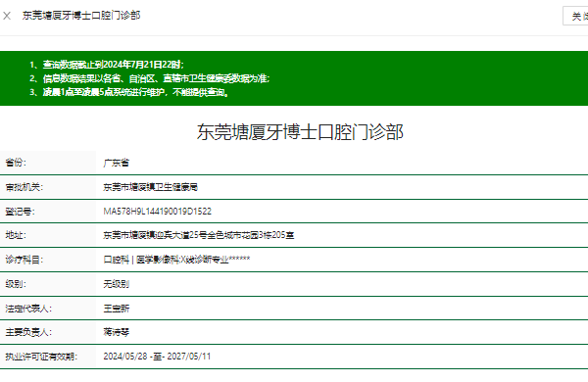Select the value 口腔科 | 医学影像科

[x=142, y=260]
